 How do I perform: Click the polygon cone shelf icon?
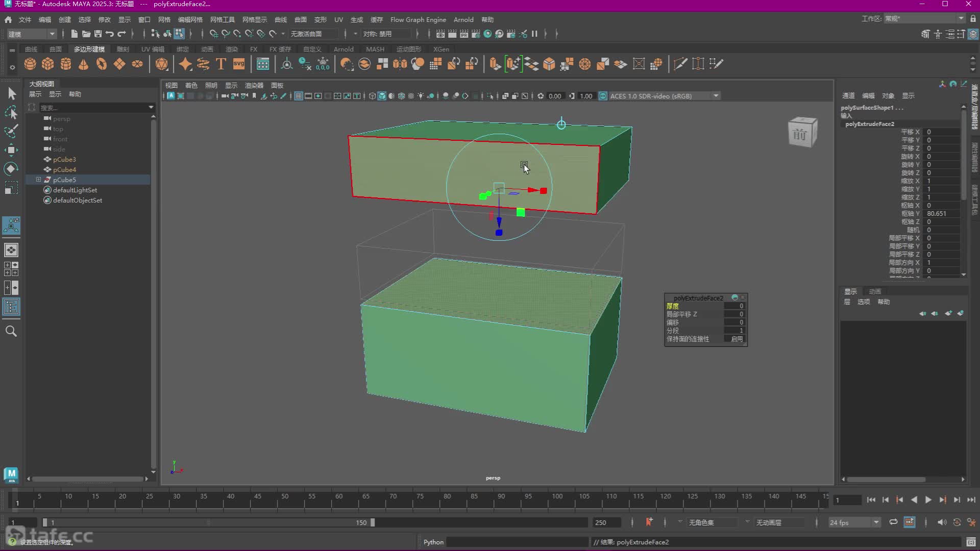83,64
